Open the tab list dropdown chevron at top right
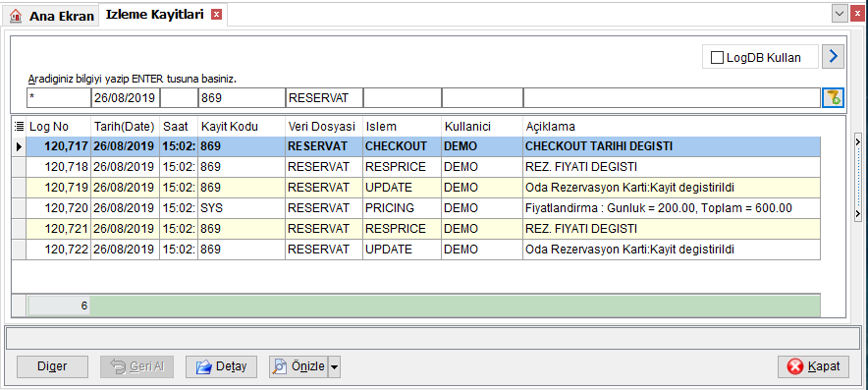Screen dimensions: 868x390 tap(840, 14)
